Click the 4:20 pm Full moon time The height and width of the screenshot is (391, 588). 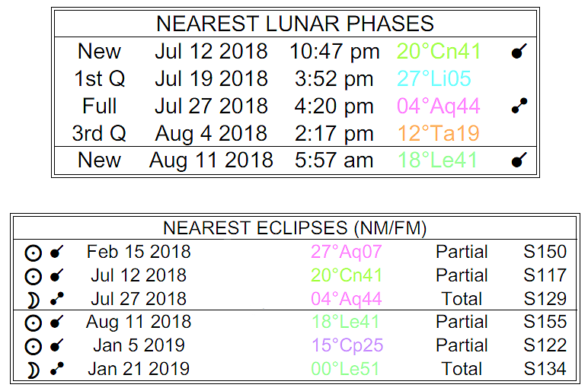tap(331, 106)
